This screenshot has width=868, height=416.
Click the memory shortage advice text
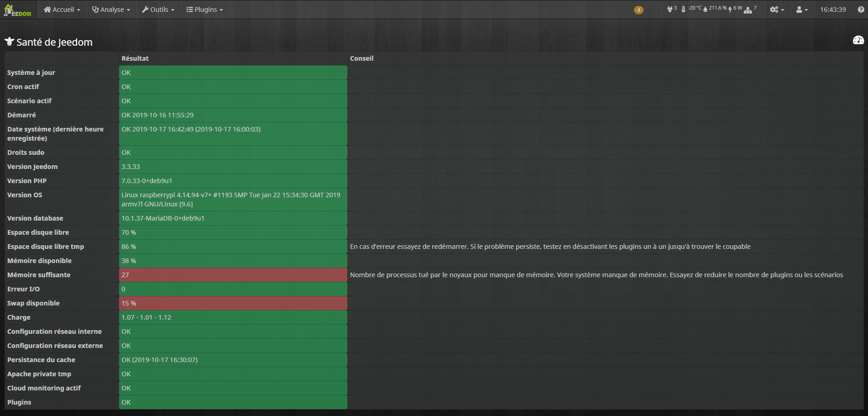pos(596,275)
